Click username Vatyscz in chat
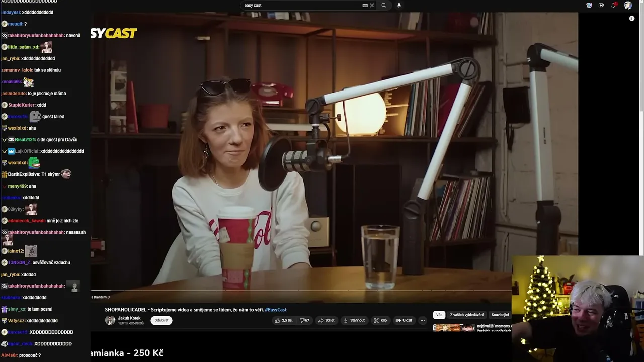Viewport: 644px width, 362px height. pos(16,321)
